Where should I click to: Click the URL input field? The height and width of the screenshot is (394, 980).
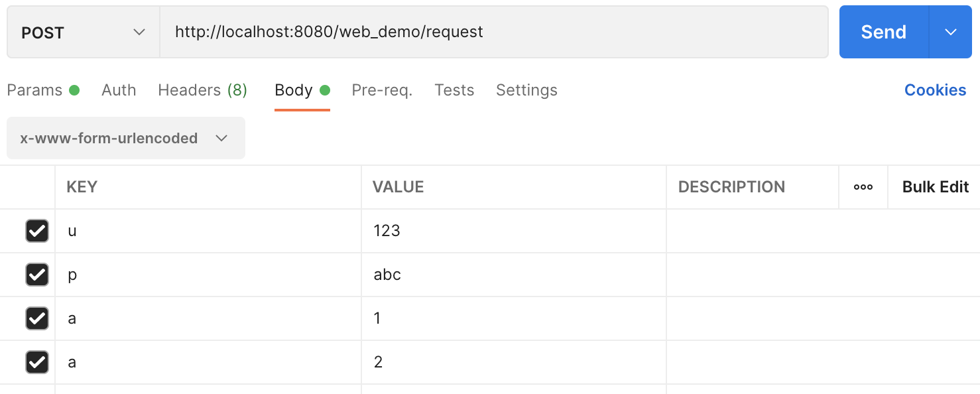tap(493, 31)
